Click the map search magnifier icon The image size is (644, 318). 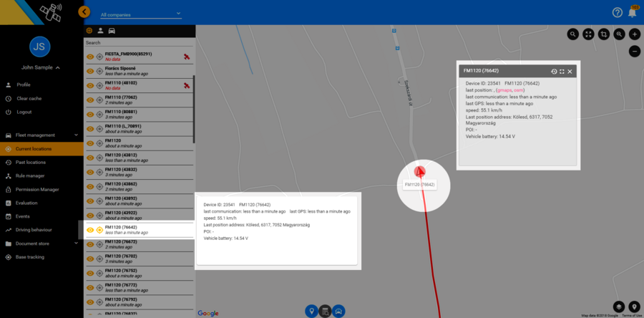click(573, 34)
